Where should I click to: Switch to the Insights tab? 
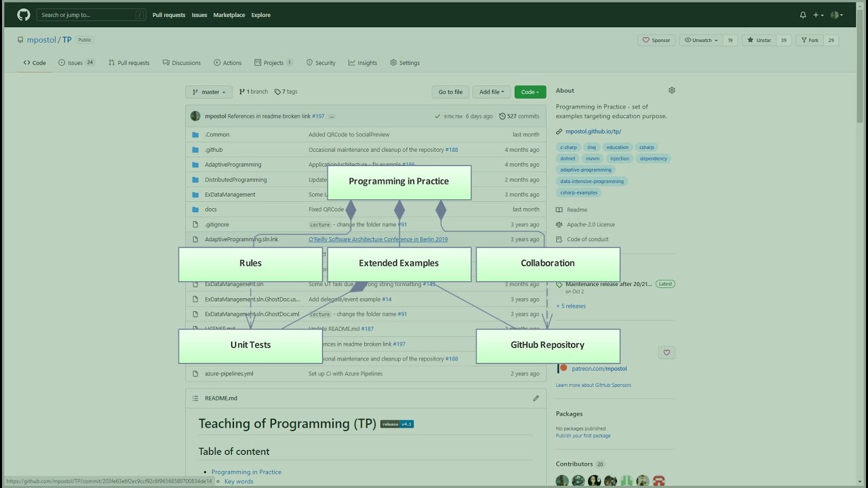pos(363,63)
